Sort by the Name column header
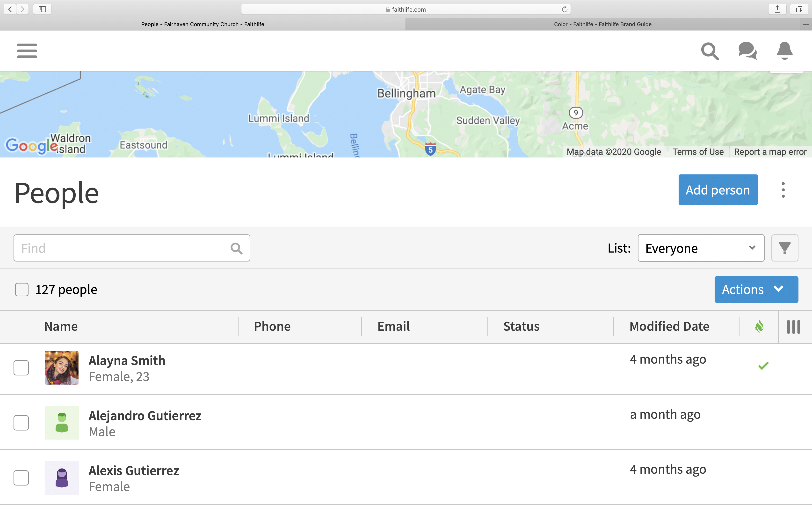Viewport: 812px width, 508px height. point(61,326)
